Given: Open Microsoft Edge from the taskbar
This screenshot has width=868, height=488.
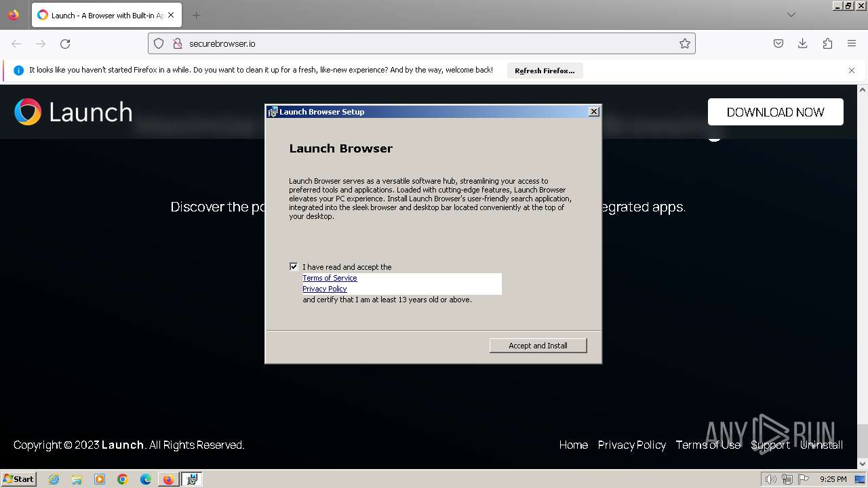Looking at the screenshot, I should [146, 479].
